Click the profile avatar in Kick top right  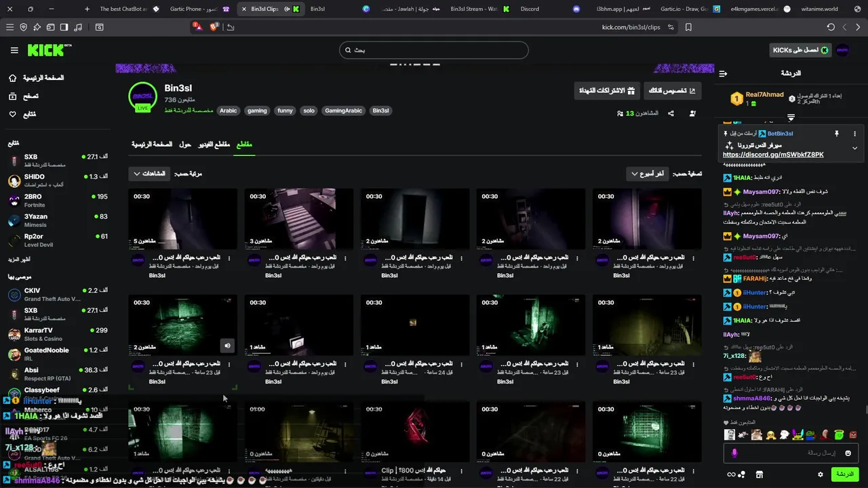coord(842,50)
